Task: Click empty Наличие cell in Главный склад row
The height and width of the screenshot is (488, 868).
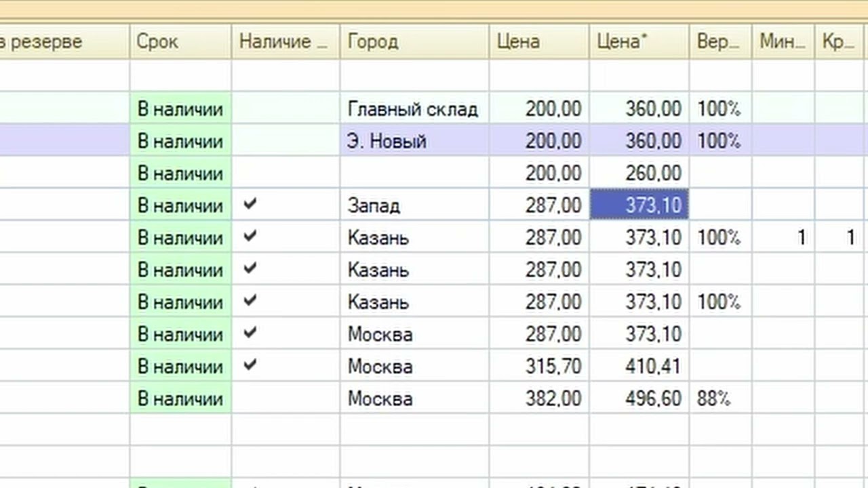Action: (x=285, y=109)
